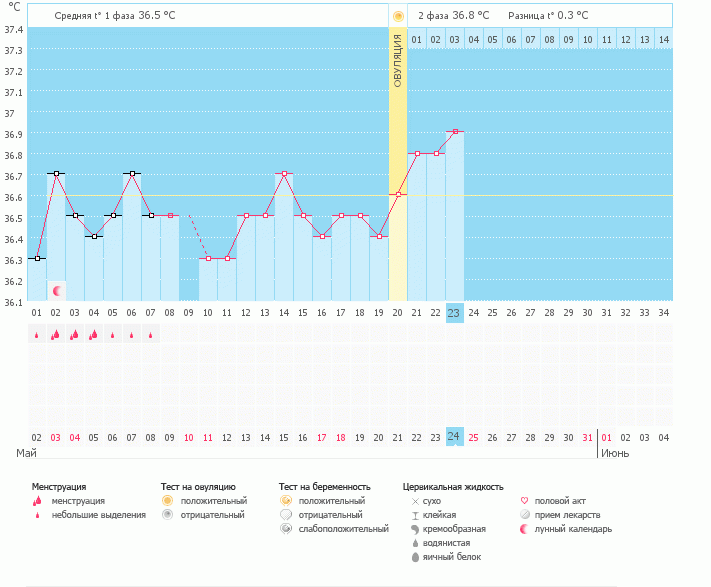Click the red date 31 in the date row
Viewport: 711px width, 587px height.
pos(587,437)
